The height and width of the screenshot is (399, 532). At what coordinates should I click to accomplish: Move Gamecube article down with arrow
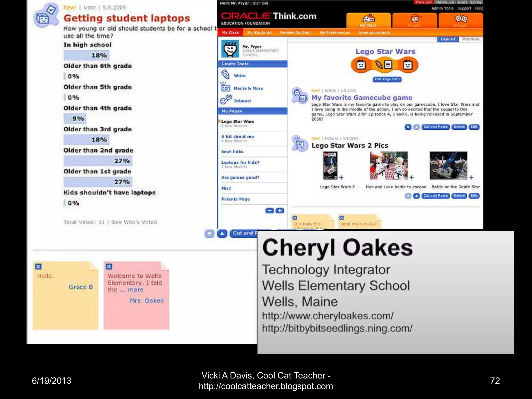coord(408,127)
